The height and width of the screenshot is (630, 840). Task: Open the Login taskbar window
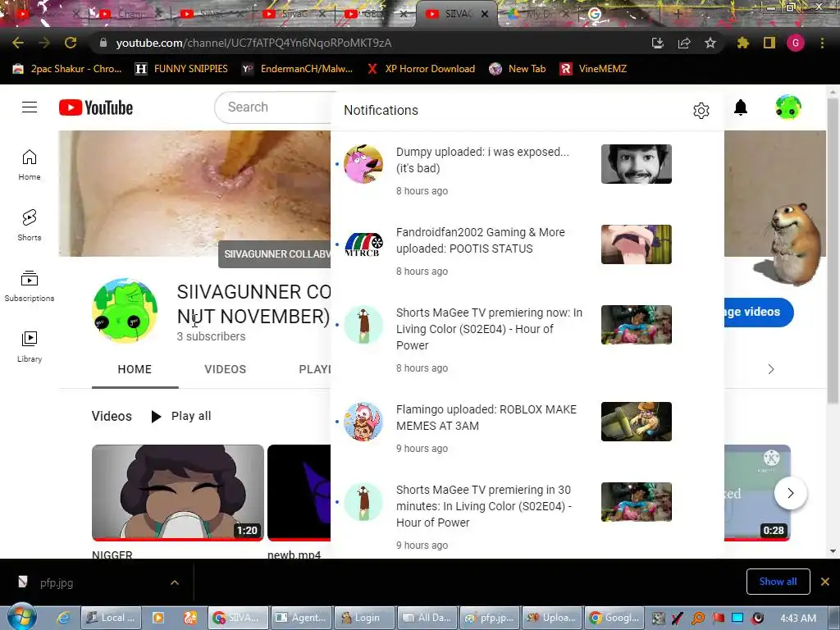364,618
